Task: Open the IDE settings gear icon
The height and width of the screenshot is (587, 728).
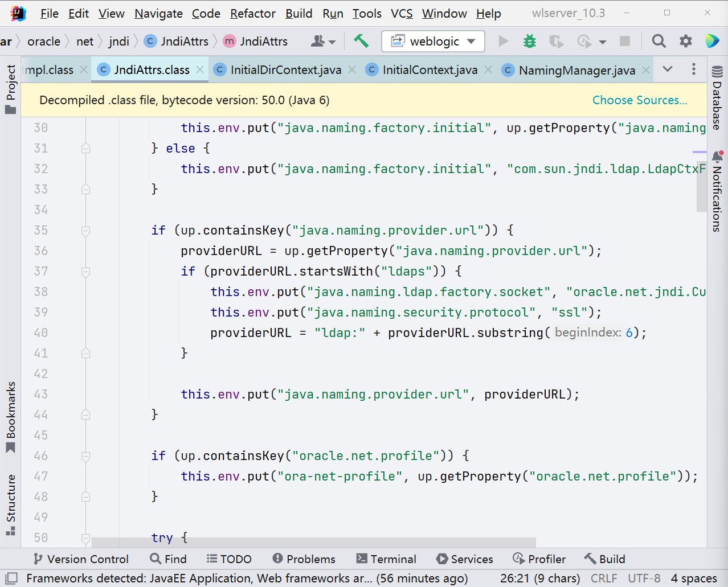Action: click(x=685, y=41)
